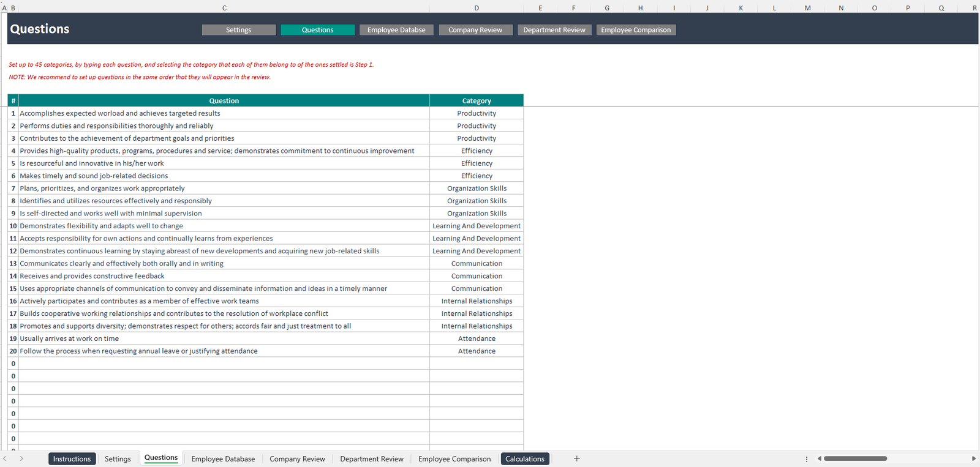Click the three-dot tab bar resize handle
The image size is (980, 467).
point(806,458)
